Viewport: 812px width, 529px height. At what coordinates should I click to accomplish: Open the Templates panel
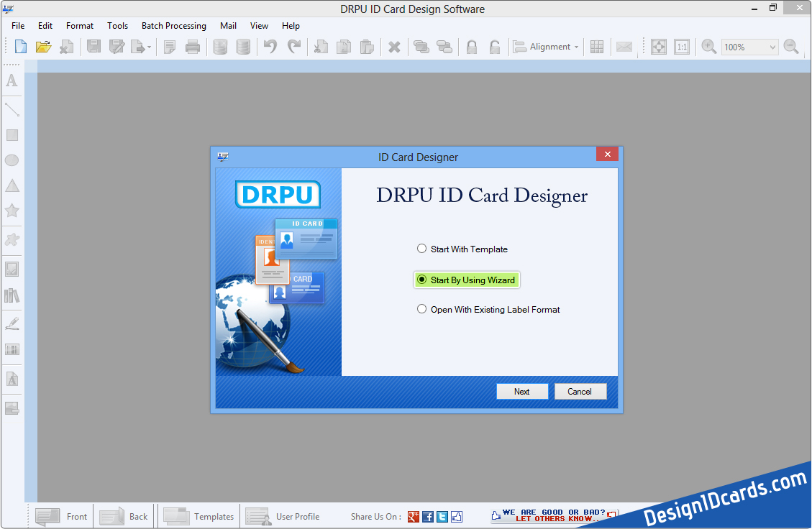(x=199, y=517)
